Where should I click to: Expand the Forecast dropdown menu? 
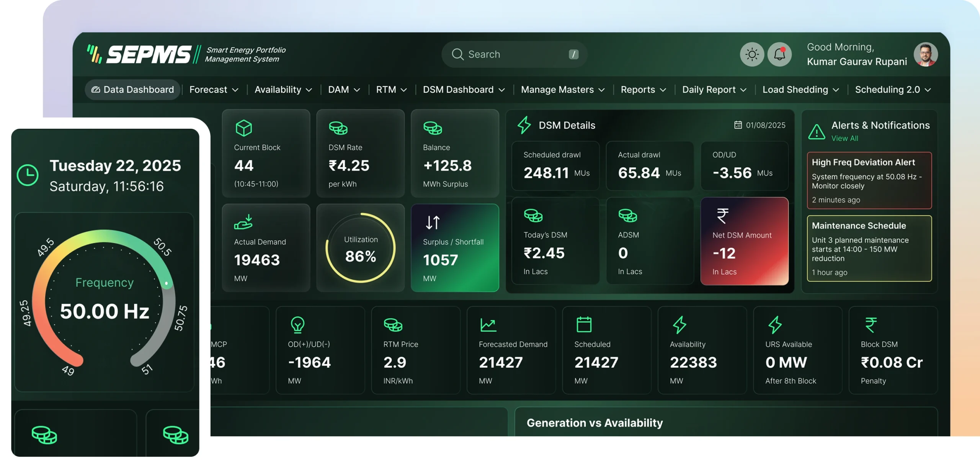214,90
